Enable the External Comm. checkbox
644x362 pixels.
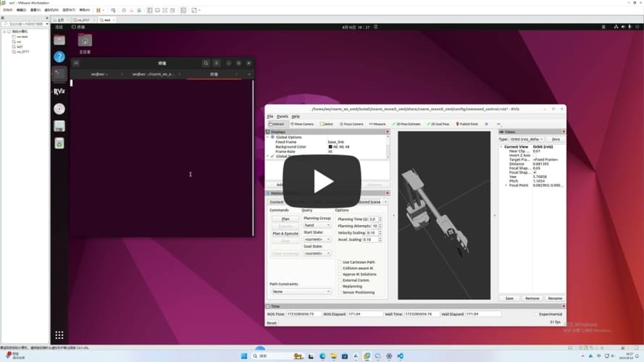340,280
